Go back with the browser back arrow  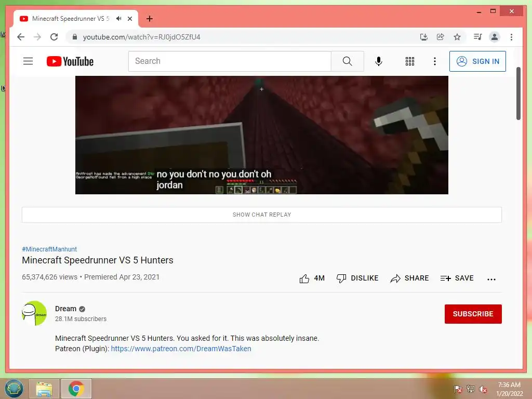21,37
